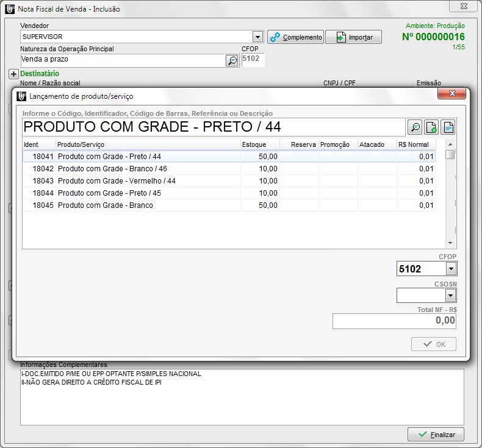Screen dimensions: 482x448
Task: Click the Finalizar button
Action: (436, 434)
